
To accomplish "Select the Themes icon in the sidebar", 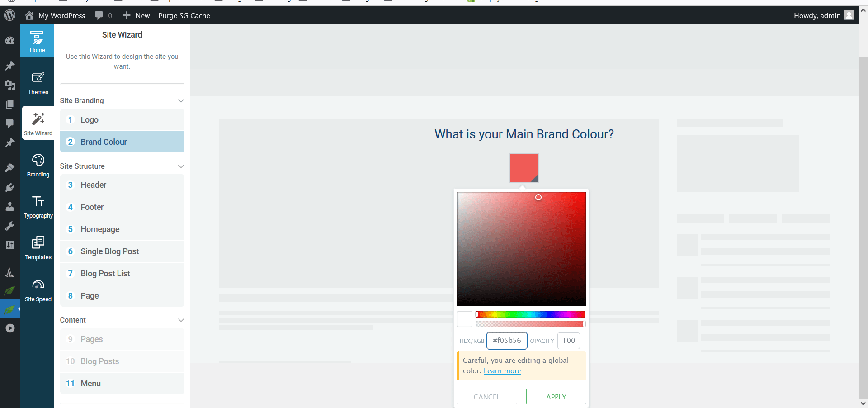I will point(38,83).
